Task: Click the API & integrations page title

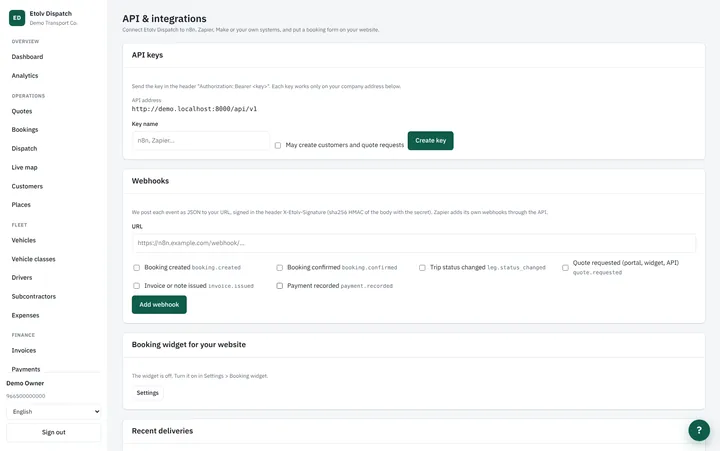Action: [x=164, y=18]
